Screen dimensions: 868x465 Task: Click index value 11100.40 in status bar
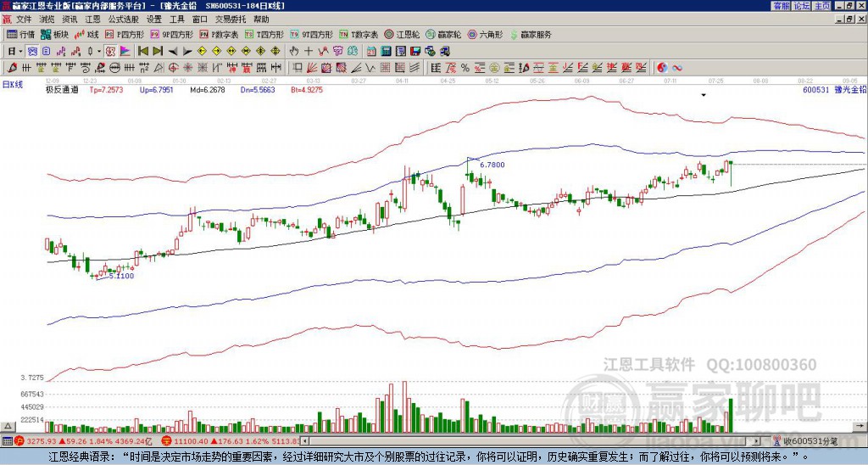(x=192, y=441)
